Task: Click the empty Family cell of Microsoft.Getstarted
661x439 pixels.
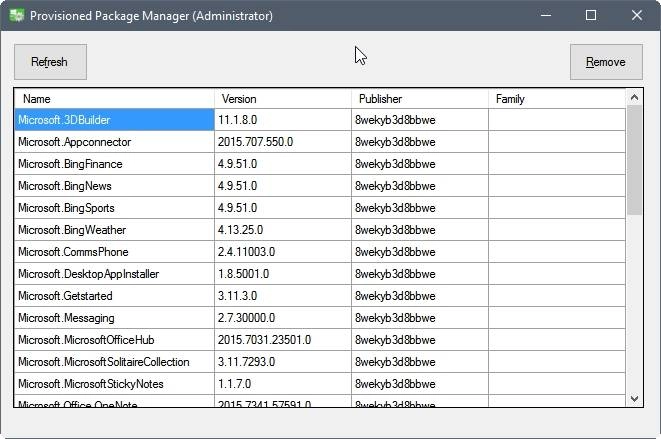Action: coord(557,296)
